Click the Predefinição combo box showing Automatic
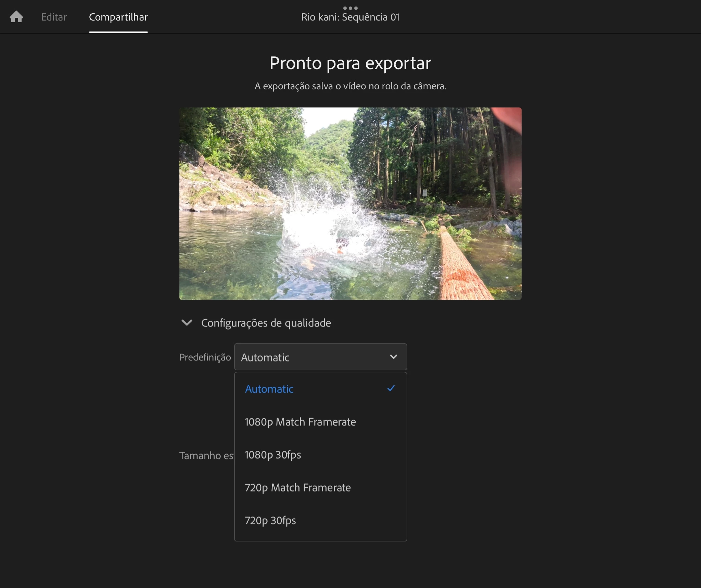This screenshot has width=701, height=588. pyautogui.click(x=308, y=357)
